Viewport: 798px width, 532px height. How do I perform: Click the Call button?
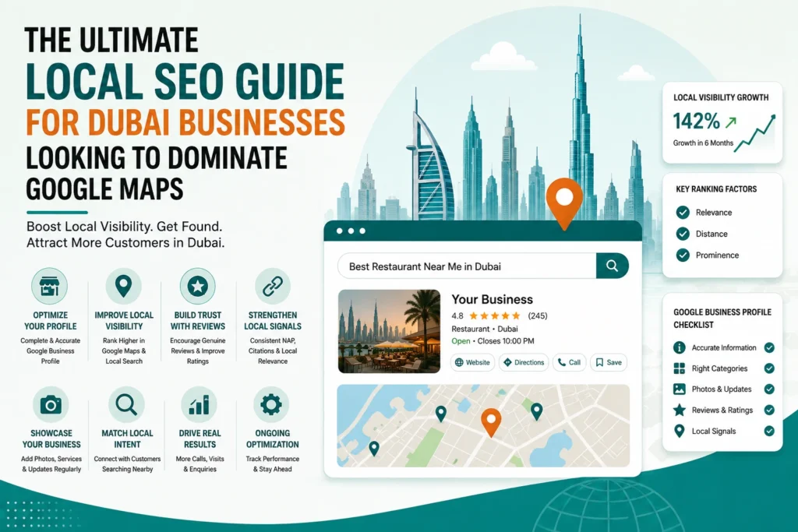pyautogui.click(x=569, y=363)
